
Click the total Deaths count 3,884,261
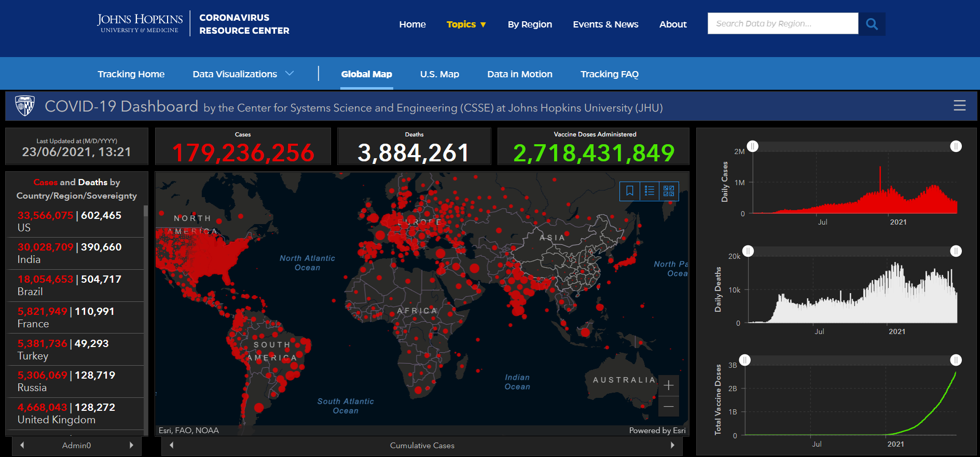[x=413, y=153]
